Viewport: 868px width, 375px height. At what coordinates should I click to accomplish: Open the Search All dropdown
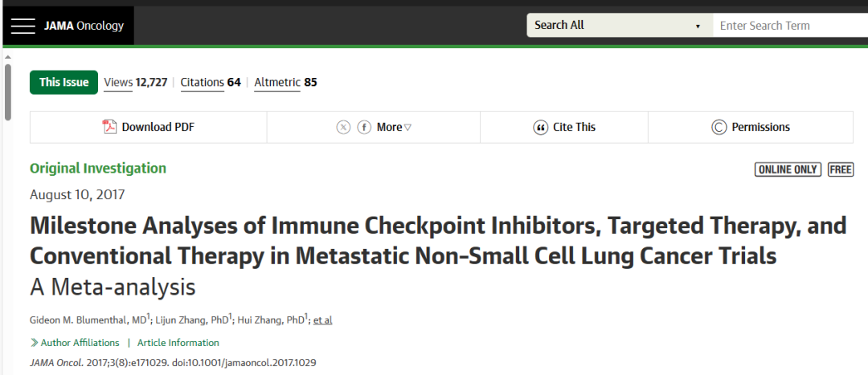tap(619, 25)
